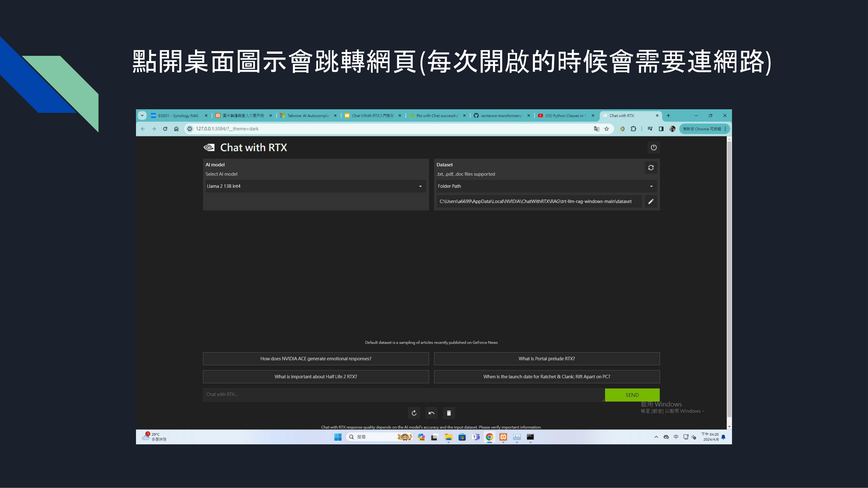Refresh the dataset with the reload icon
The width and height of the screenshot is (868, 488).
coord(651,167)
